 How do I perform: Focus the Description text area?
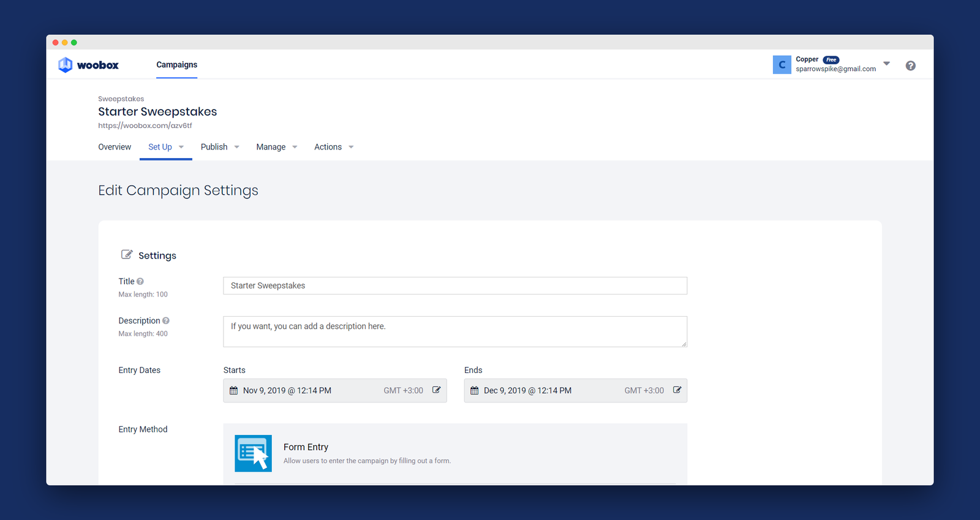click(455, 331)
